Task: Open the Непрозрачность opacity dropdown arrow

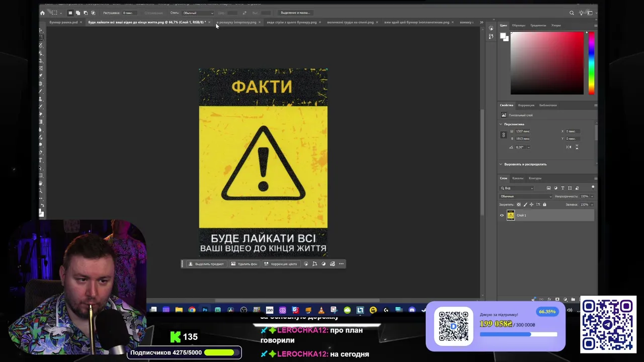Action: [x=592, y=196]
